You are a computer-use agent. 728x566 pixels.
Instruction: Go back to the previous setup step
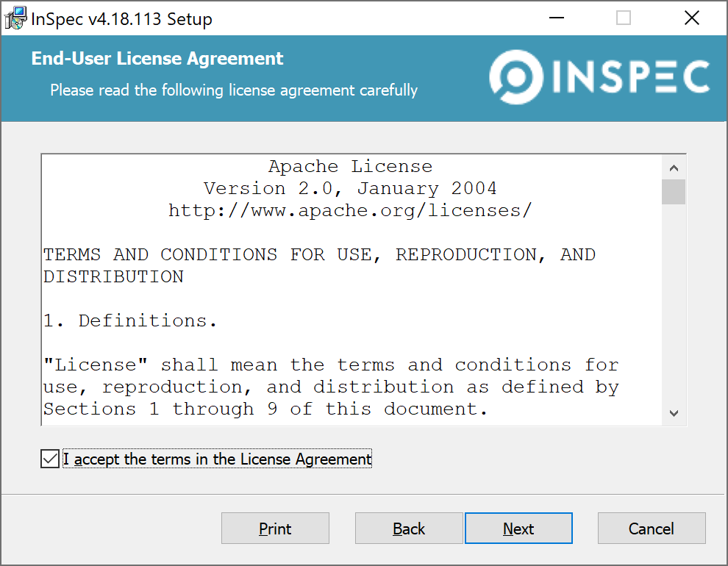pos(409,528)
